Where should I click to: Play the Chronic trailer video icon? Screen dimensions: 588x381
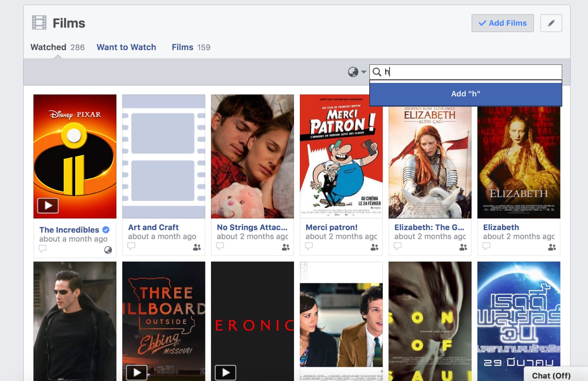coord(225,372)
